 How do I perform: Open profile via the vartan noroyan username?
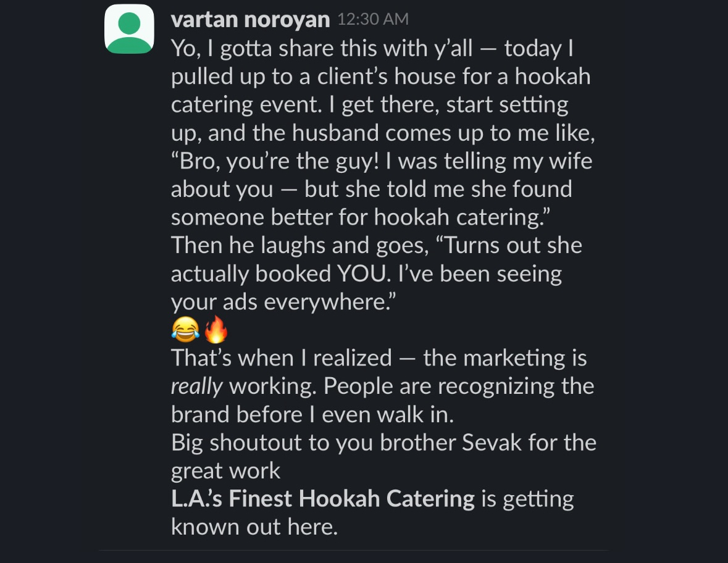pyautogui.click(x=250, y=20)
